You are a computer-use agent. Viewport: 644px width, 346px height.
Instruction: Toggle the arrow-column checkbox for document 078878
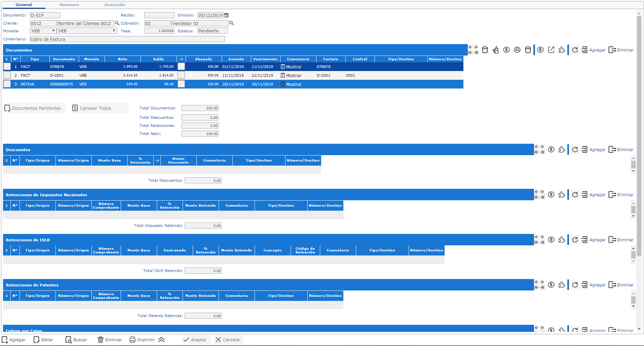[x=181, y=66]
